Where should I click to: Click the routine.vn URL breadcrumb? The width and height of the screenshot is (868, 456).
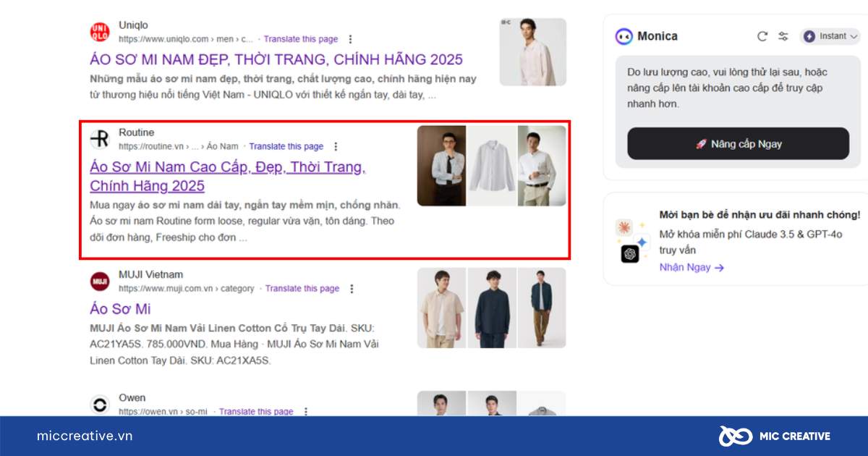179,146
